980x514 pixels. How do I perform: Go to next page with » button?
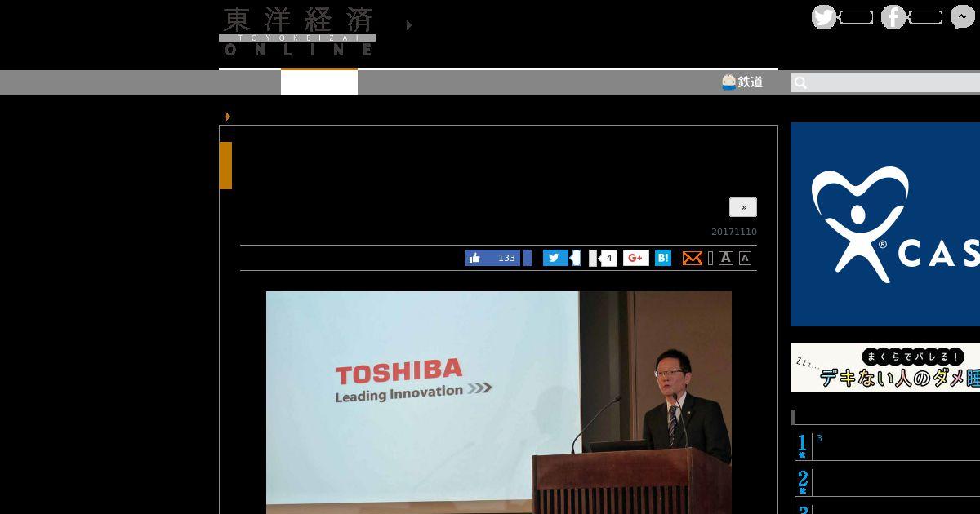(743, 207)
